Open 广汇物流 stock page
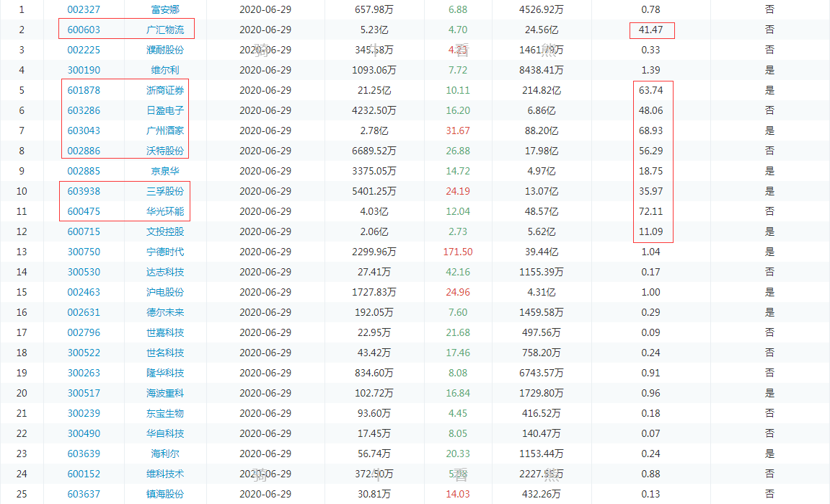This screenshot has height=504, width=830. (165, 30)
